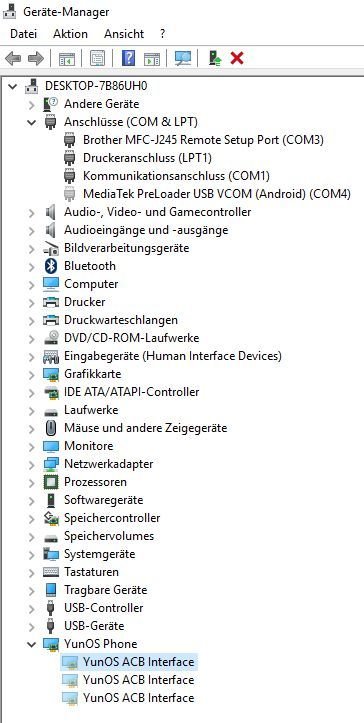Open the Properties toolbar icon

point(97,59)
